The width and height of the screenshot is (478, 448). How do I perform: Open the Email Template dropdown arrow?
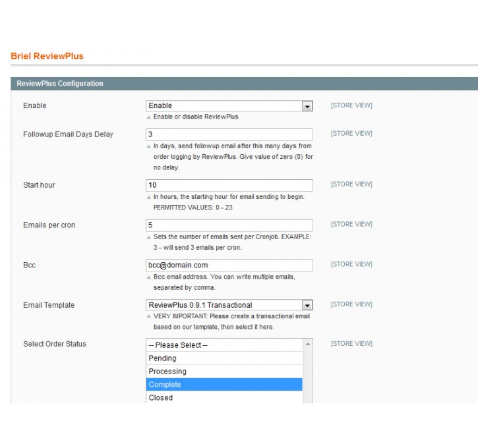click(x=307, y=305)
